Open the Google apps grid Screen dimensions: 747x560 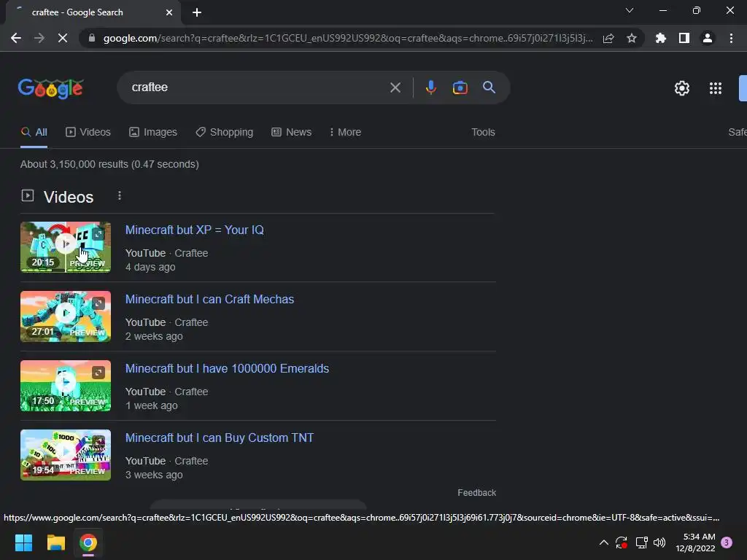tap(716, 88)
